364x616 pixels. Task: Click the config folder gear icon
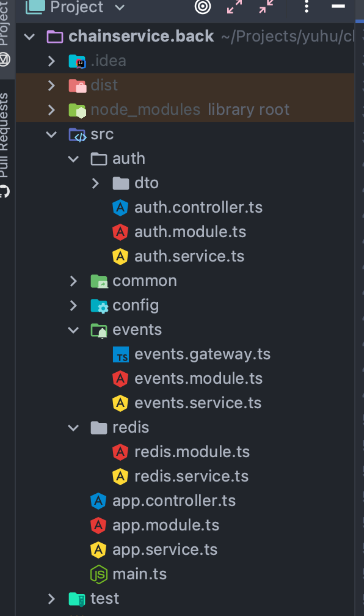(98, 305)
